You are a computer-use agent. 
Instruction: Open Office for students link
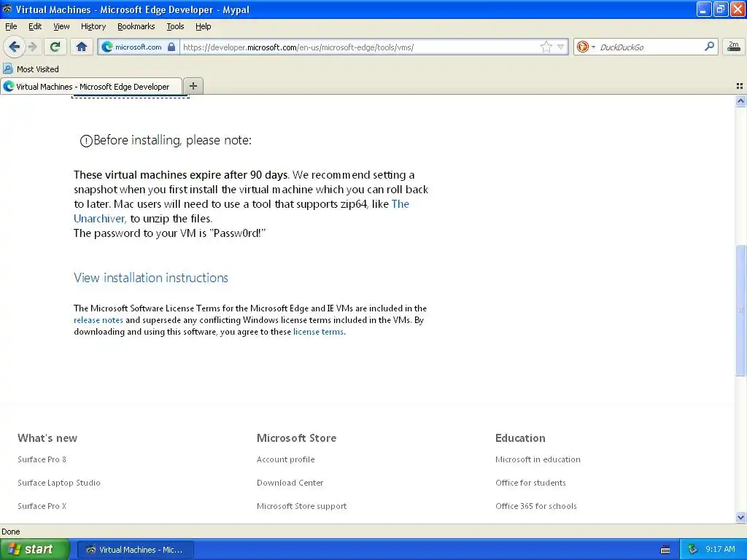tap(531, 483)
